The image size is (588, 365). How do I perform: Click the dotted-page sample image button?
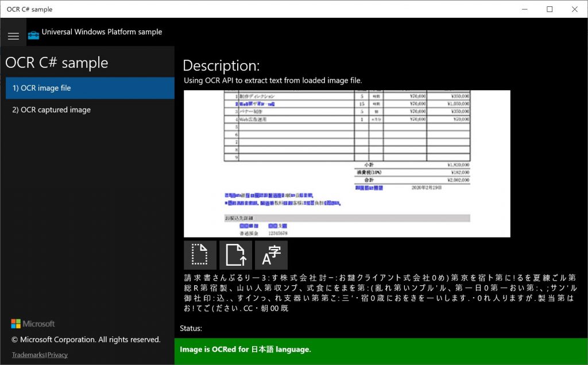[200, 255]
